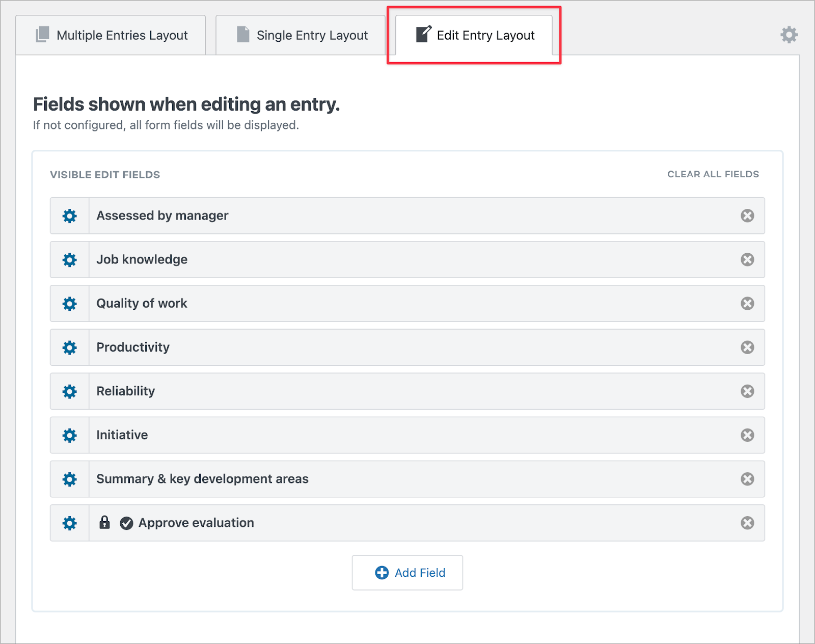Click the Clear All Fields link
815x644 pixels.
(x=712, y=174)
